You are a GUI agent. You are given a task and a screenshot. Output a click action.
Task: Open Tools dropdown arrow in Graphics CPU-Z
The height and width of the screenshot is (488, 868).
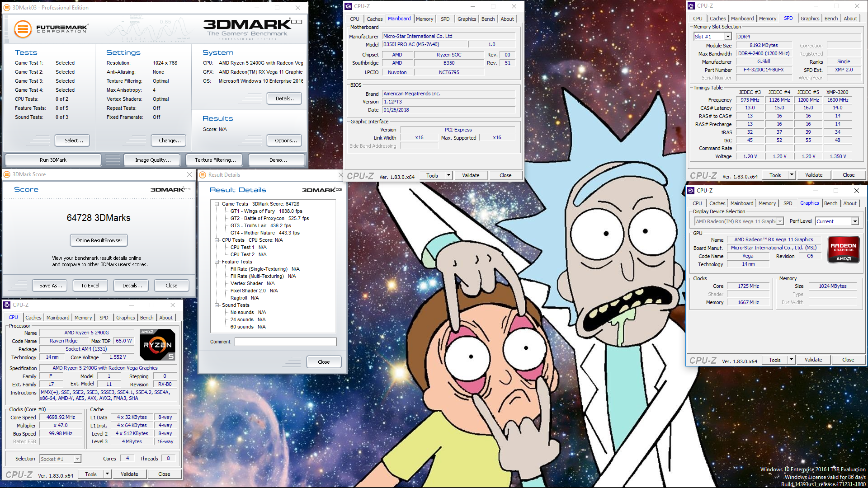click(x=791, y=360)
